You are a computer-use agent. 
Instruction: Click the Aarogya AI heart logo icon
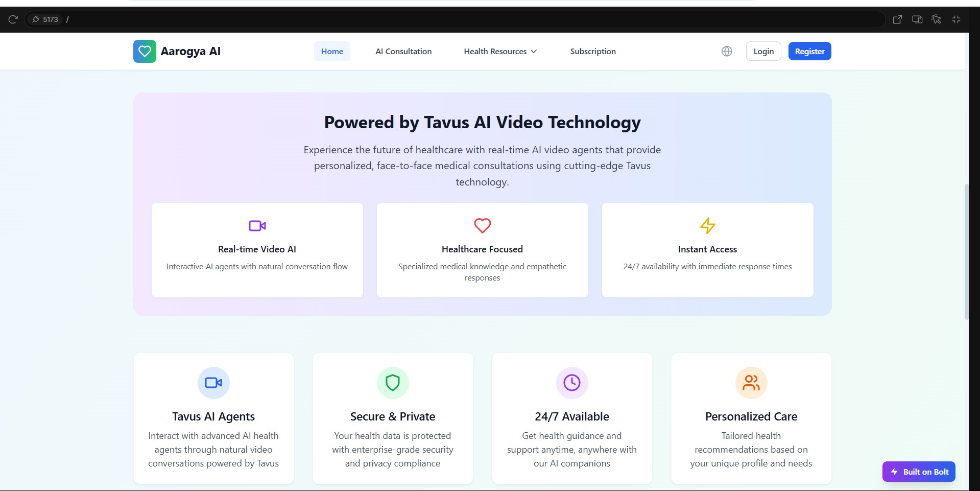[x=145, y=51]
